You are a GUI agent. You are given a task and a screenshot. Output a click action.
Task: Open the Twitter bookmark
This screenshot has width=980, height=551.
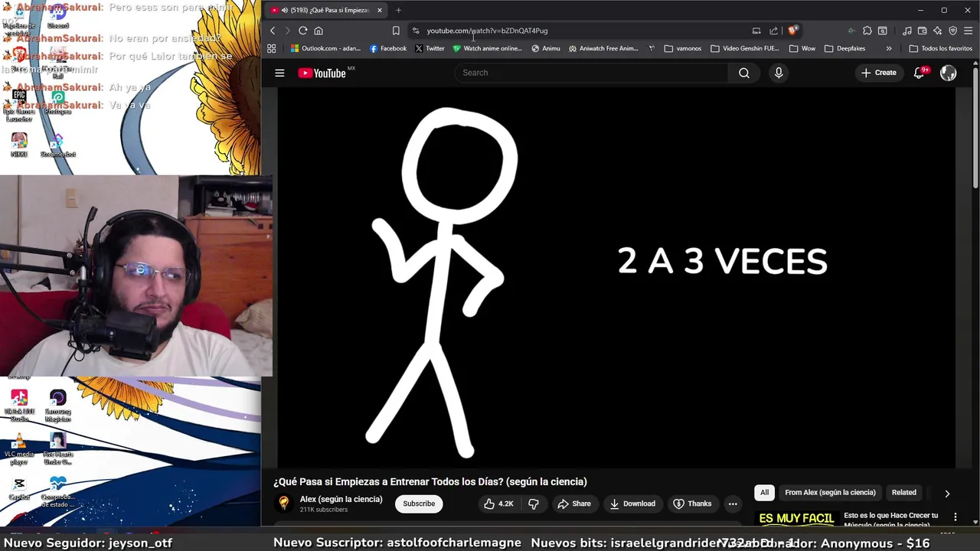pyautogui.click(x=430, y=48)
